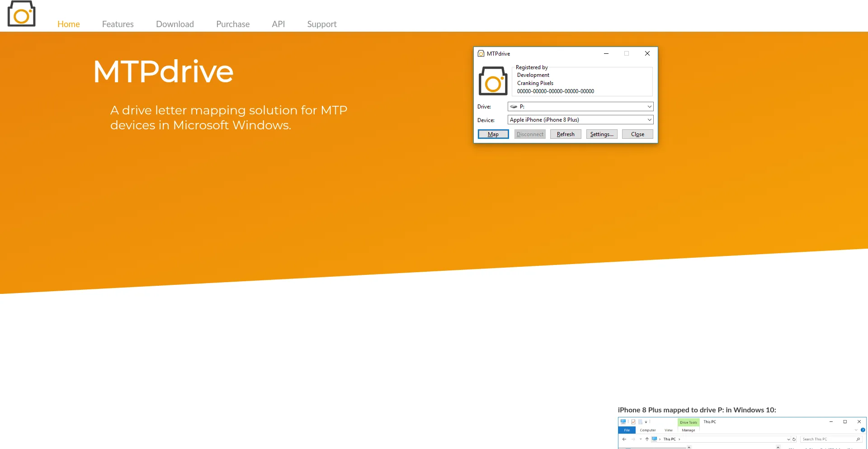Select the Apple iPhone (iPhone 8 Plus) device field

point(580,120)
